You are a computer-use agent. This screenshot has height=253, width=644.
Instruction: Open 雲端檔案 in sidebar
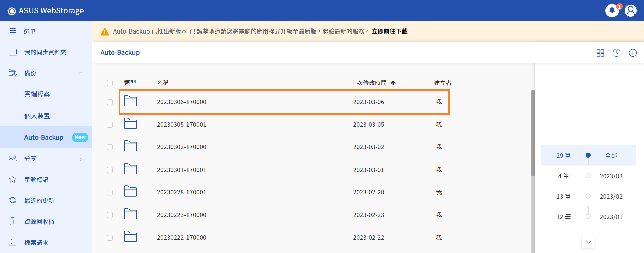coord(37,94)
